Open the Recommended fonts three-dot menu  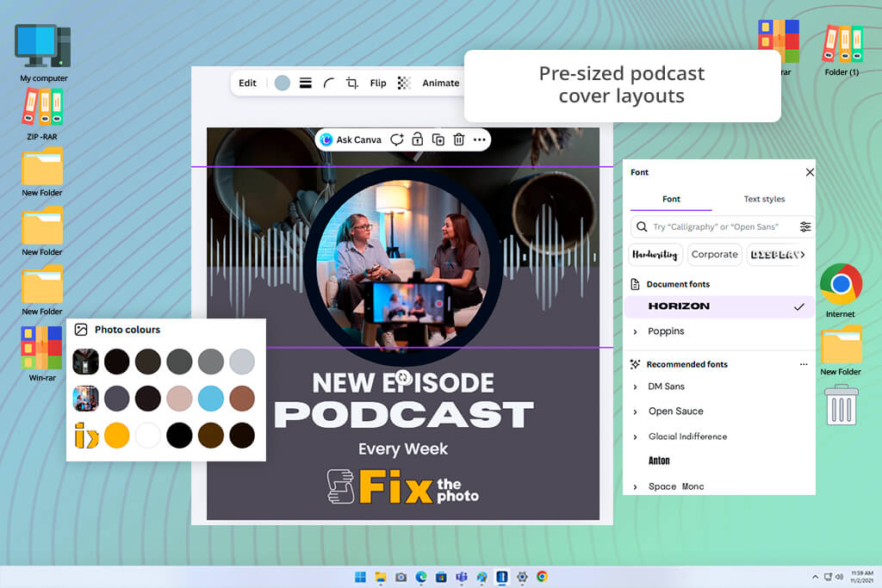804,364
